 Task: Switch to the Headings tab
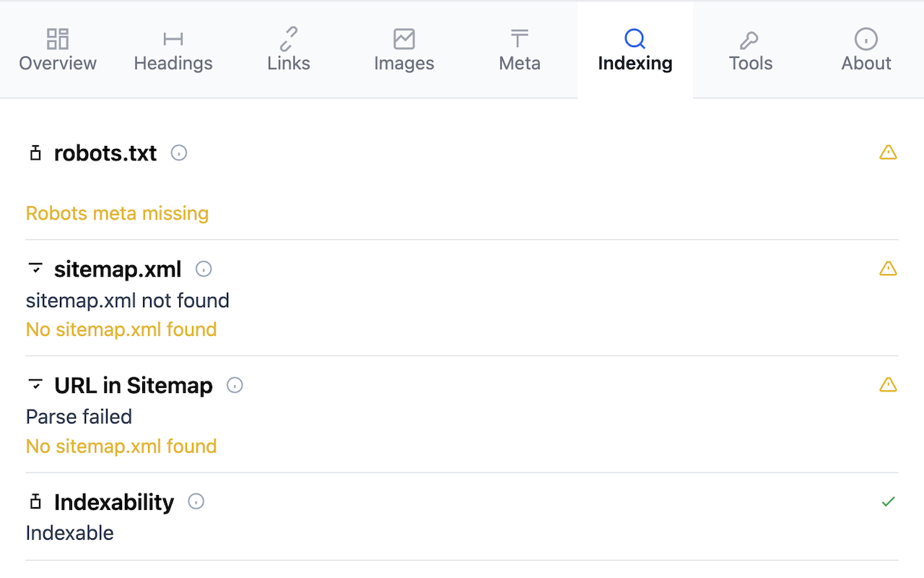(173, 50)
